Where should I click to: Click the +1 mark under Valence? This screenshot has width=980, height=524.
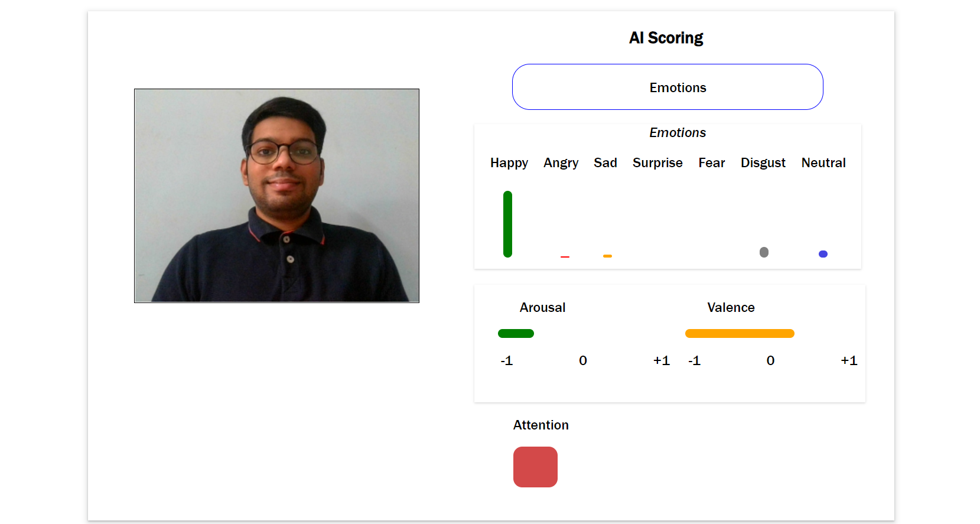849,360
